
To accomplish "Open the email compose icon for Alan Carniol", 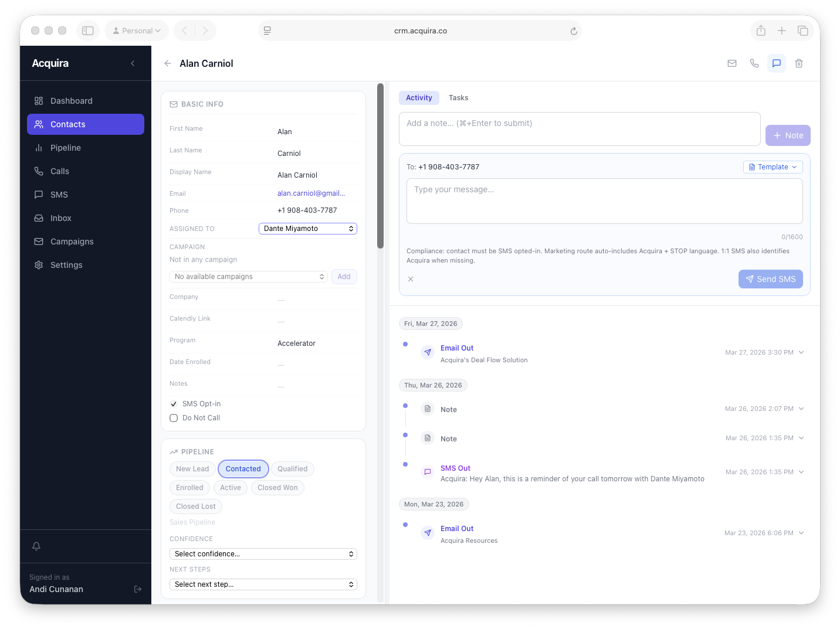I will pyautogui.click(x=731, y=63).
